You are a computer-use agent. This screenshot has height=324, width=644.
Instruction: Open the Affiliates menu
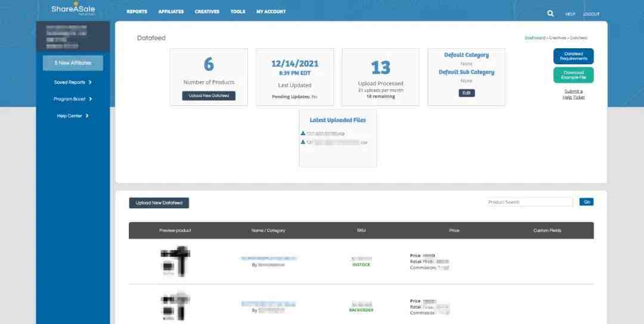[171, 12]
